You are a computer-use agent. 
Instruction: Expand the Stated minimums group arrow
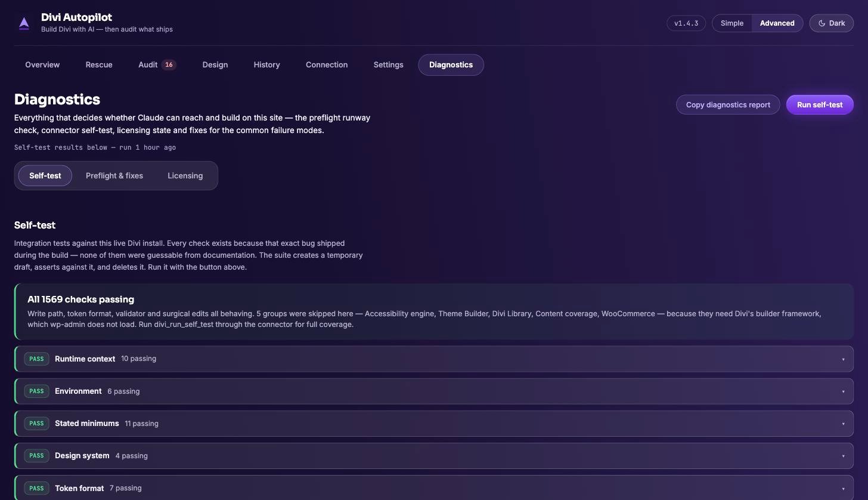(843, 424)
